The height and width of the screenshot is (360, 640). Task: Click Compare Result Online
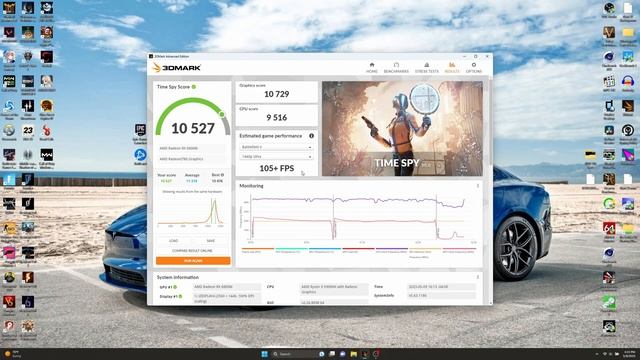point(192,251)
